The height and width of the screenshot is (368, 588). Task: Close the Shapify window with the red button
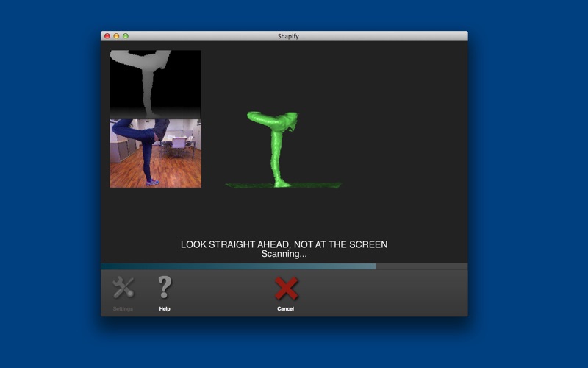(107, 35)
